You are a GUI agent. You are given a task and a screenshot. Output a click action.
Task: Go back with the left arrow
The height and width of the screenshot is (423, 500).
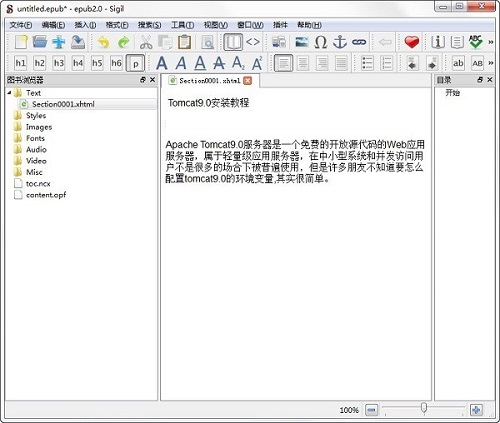tap(385, 42)
